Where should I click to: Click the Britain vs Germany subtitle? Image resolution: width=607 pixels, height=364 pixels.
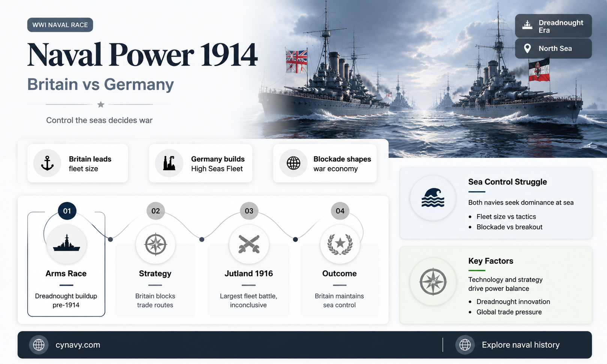click(100, 84)
